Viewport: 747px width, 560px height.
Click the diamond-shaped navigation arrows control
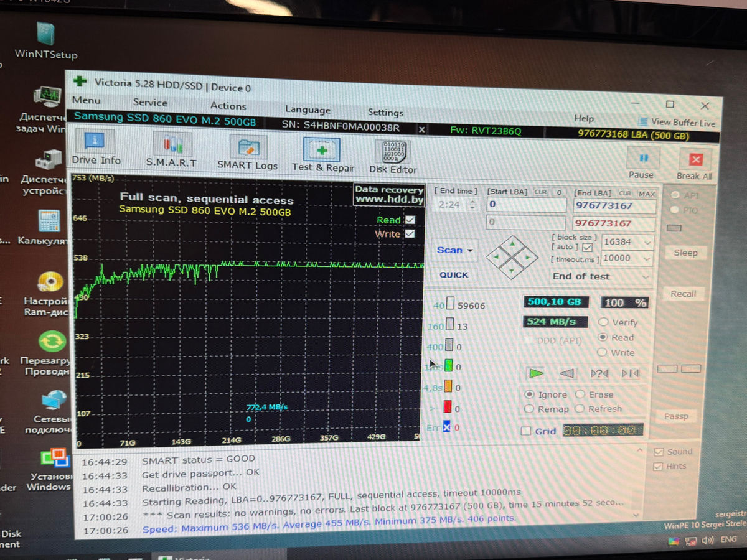coord(512,256)
